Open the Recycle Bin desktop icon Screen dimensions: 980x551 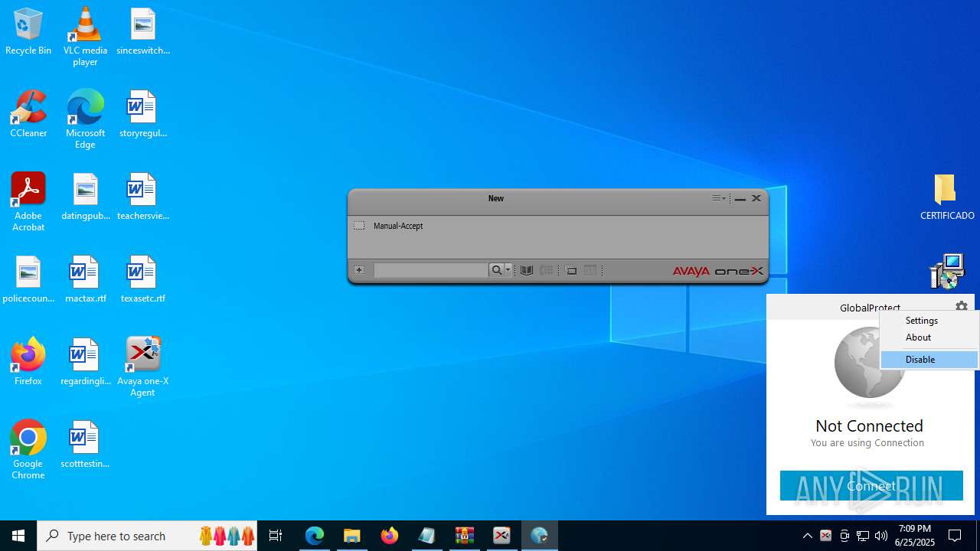[28, 32]
